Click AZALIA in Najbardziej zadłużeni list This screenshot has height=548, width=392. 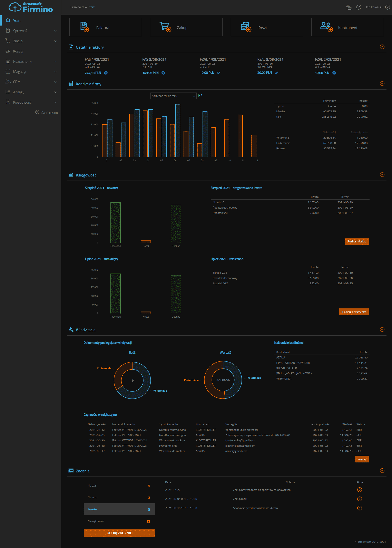tap(281, 357)
